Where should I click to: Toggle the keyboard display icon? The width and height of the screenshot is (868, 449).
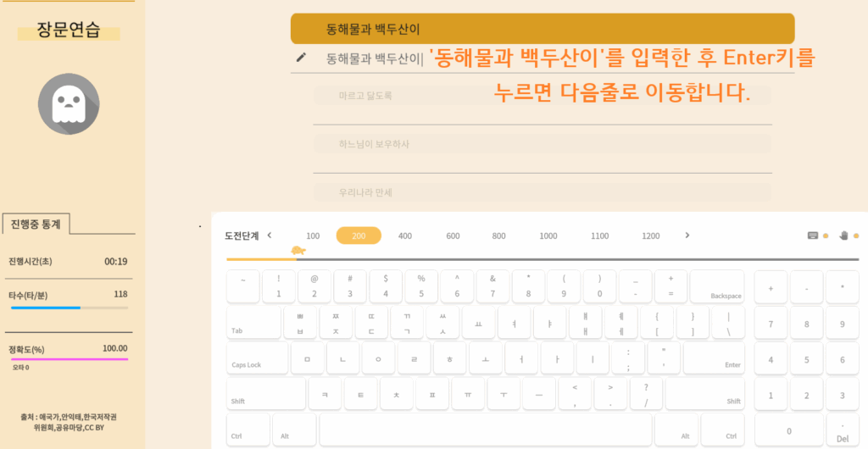click(x=813, y=236)
